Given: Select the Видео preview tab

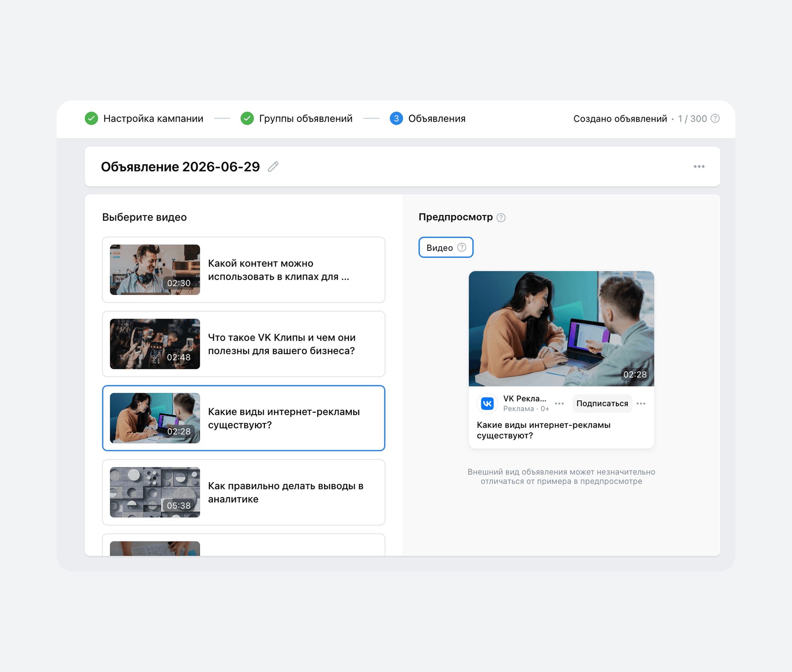Looking at the screenshot, I should point(446,247).
